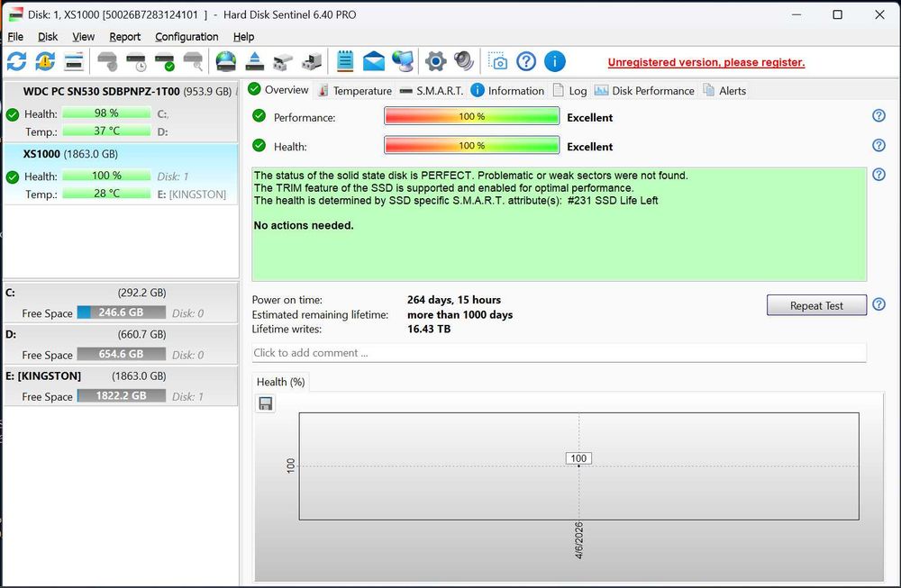Click the camera screenshot icon
This screenshot has height=588, width=901.
[x=497, y=61]
